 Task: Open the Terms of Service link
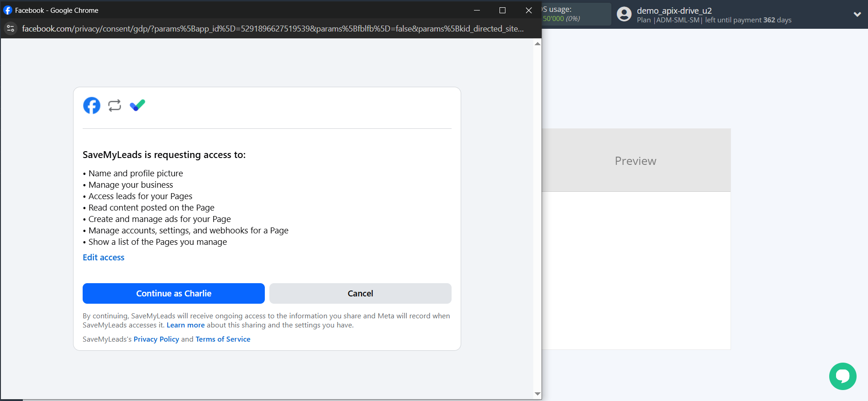point(223,339)
